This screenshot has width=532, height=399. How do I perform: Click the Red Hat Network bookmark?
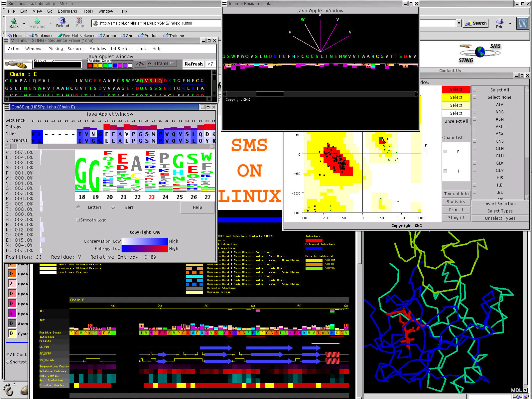pyautogui.click(x=76, y=36)
